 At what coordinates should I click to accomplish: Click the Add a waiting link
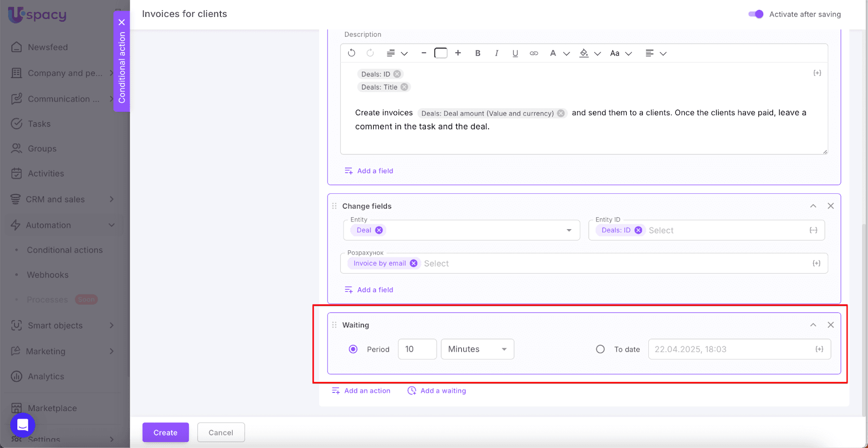tap(437, 390)
